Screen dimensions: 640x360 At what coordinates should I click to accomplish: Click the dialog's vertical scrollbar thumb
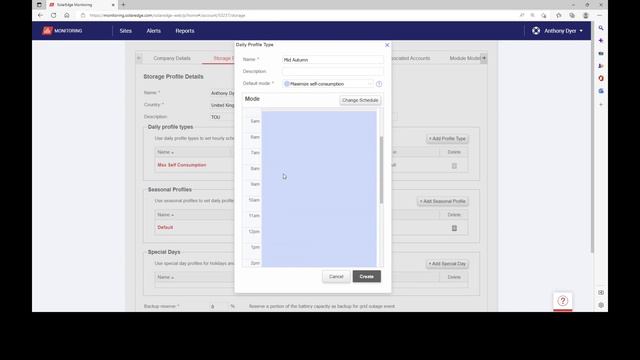point(381,170)
